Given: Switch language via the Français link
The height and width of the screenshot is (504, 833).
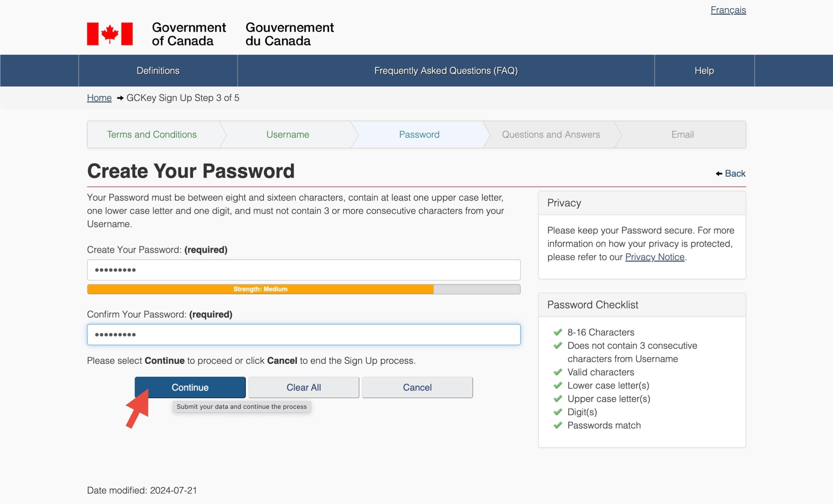Looking at the screenshot, I should 728,10.
